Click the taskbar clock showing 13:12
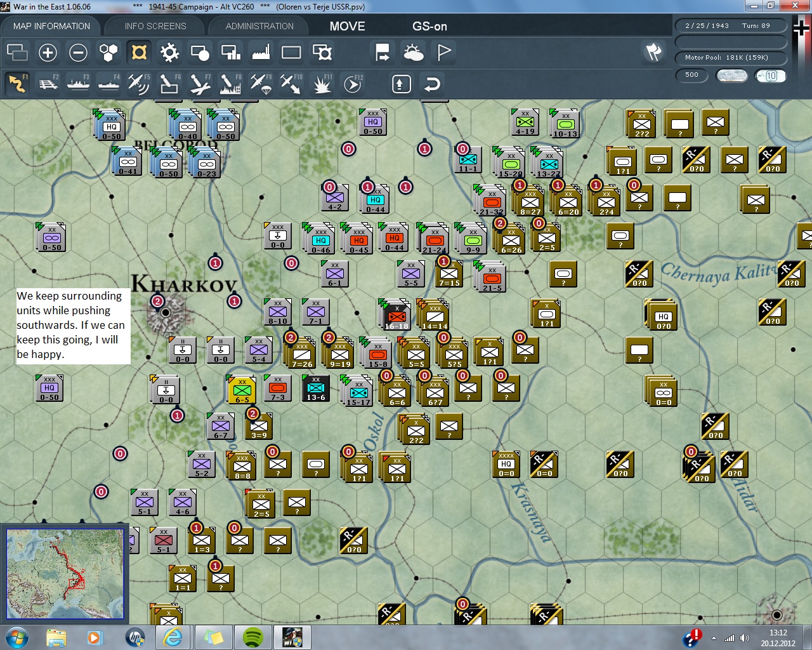 [778, 638]
